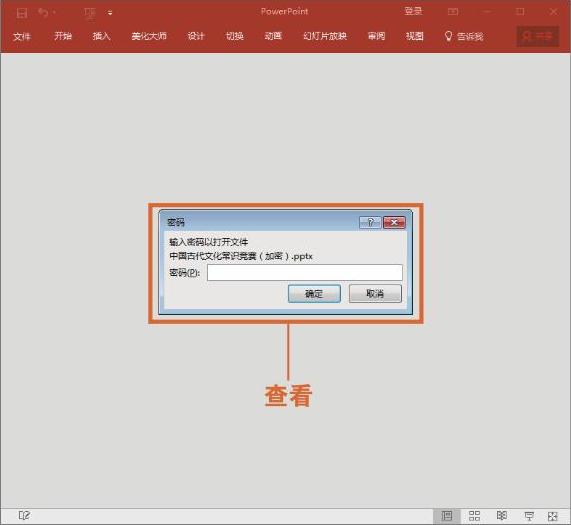Start Slide Show from status bar icon

(529, 516)
